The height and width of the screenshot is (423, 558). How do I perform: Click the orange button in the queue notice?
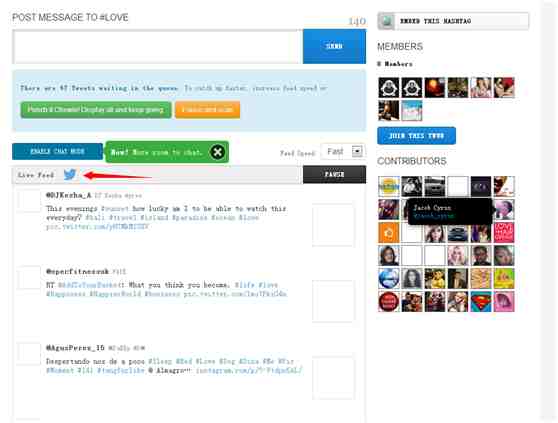pyautogui.click(x=207, y=110)
